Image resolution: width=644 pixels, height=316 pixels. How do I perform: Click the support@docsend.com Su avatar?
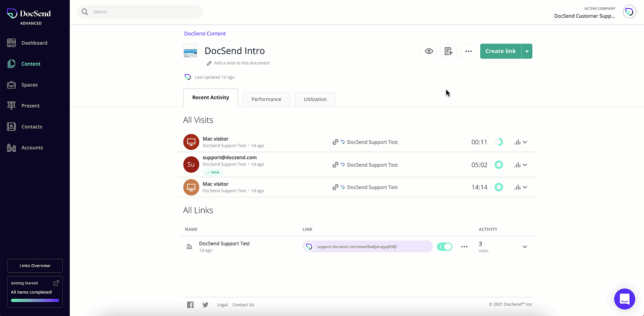point(191,164)
